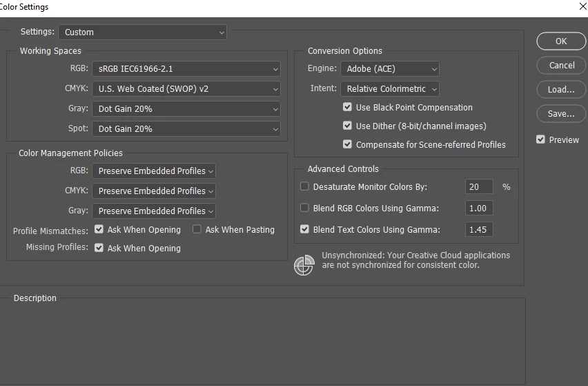Enable Desaturate Monitor Colors By checkbox
The image size is (588, 386).
point(304,186)
